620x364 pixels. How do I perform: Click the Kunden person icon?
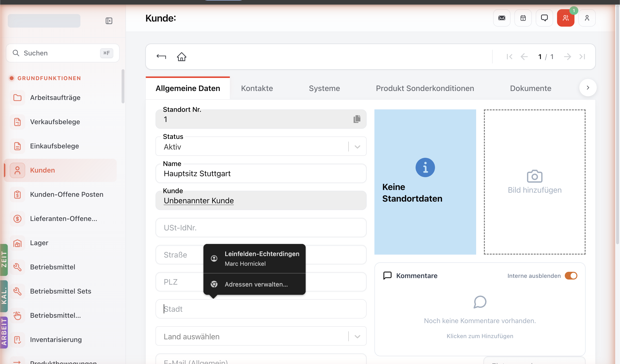17,170
